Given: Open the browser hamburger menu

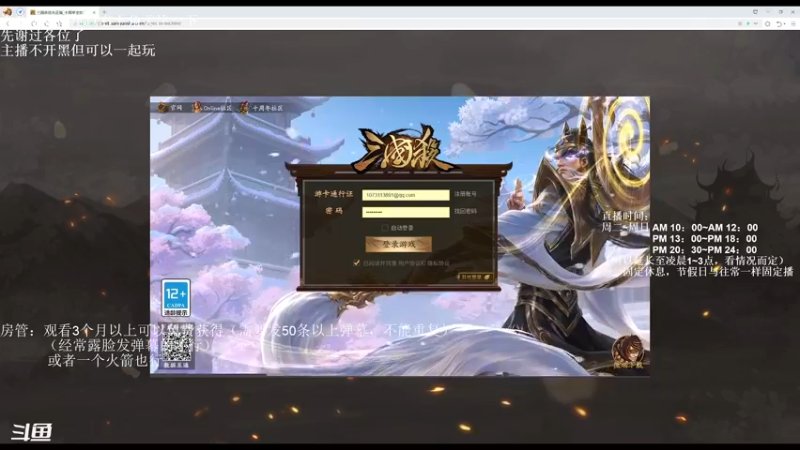Looking at the screenshot, I should pos(793,23).
